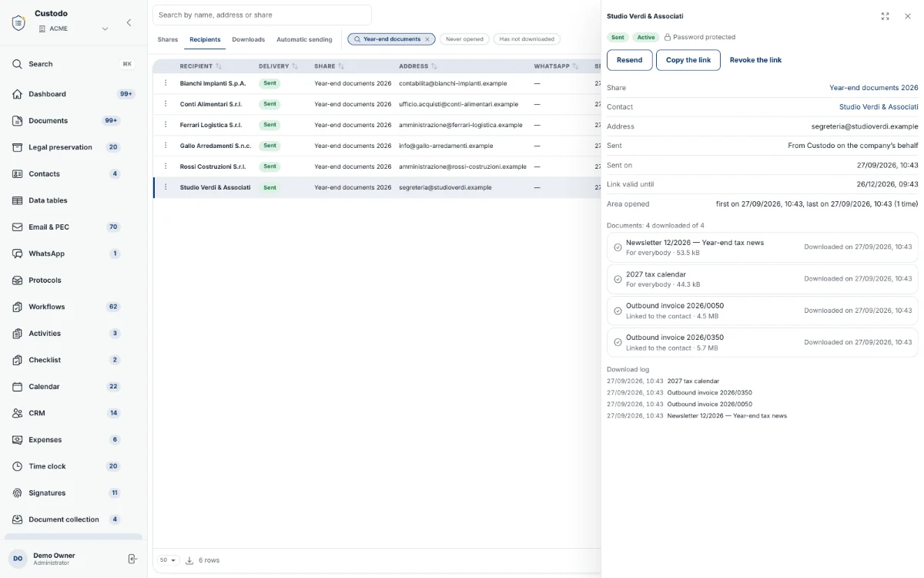Open Studio Verdi & Associati contact link

[879, 107]
